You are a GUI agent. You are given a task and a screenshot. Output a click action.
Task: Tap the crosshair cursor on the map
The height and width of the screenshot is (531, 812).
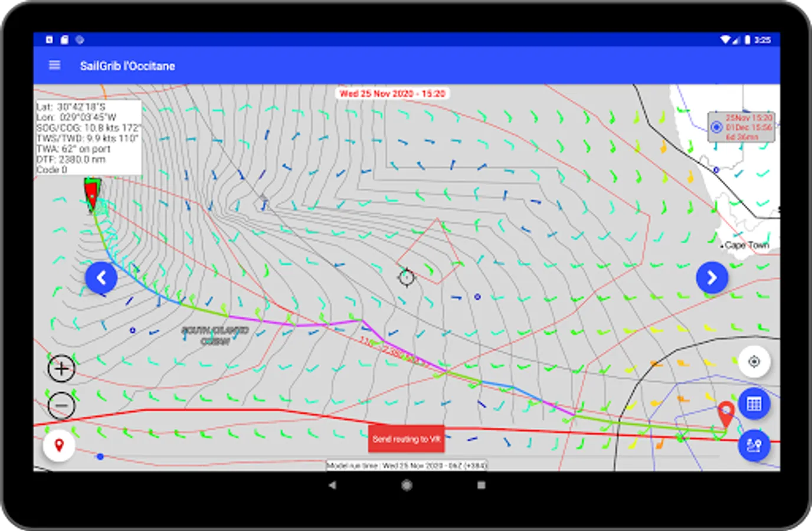click(407, 277)
